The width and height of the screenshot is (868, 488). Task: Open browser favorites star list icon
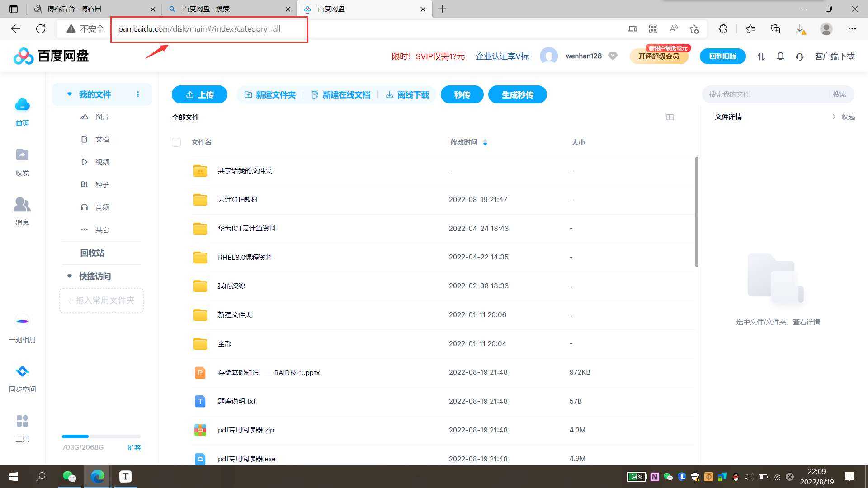(750, 29)
